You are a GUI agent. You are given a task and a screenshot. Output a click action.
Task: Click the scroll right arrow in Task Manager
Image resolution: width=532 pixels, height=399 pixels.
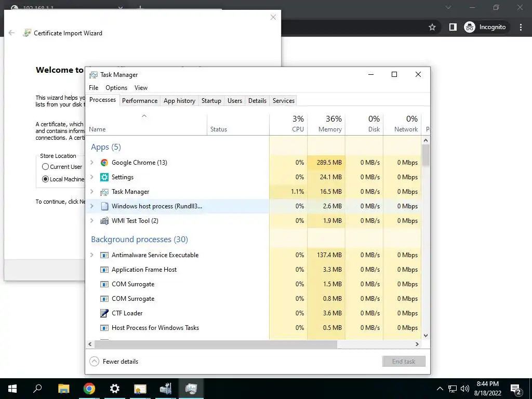(x=417, y=344)
